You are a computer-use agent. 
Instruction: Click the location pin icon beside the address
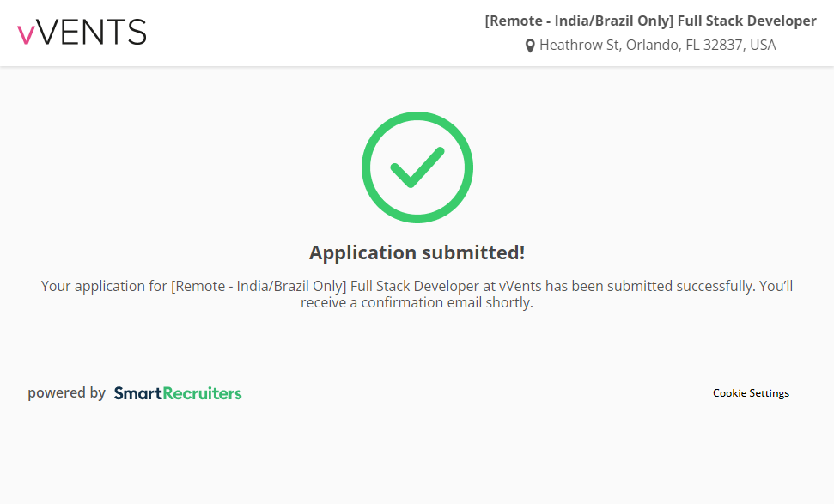point(530,46)
